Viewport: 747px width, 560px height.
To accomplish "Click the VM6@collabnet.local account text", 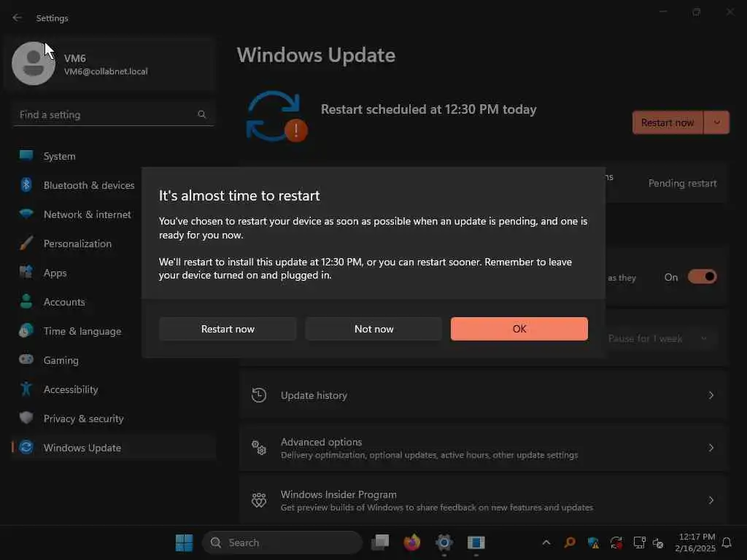I will 106,71.
